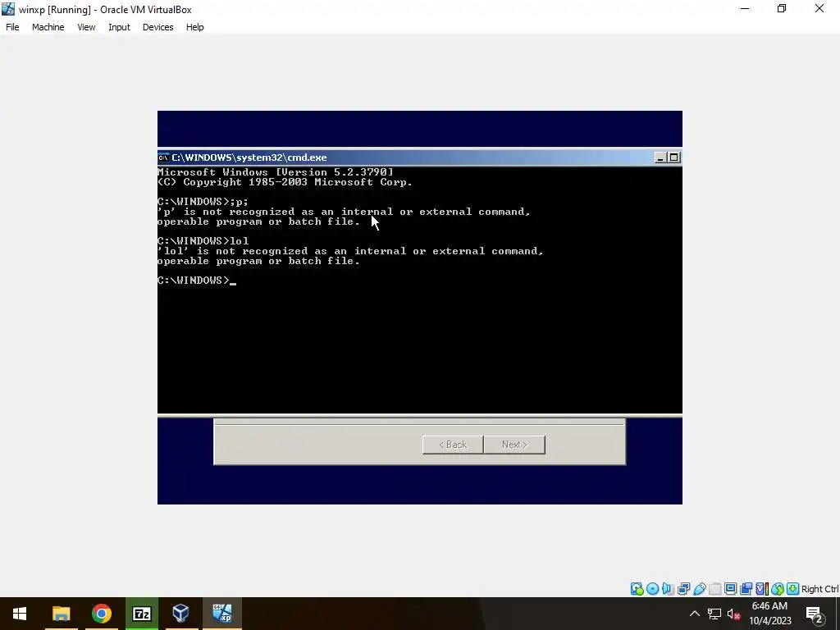Open the Windows Start menu
This screenshot has width=840, height=630.
click(20, 614)
